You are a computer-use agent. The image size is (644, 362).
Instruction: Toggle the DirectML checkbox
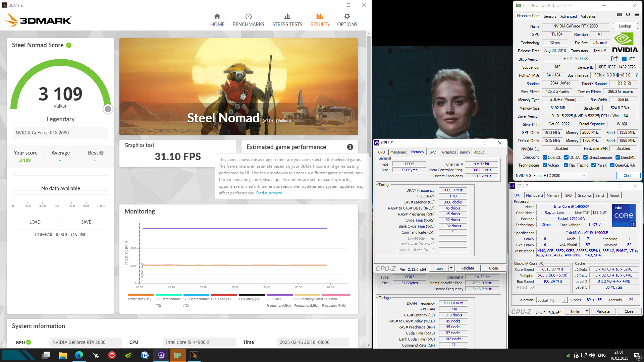[617, 158]
